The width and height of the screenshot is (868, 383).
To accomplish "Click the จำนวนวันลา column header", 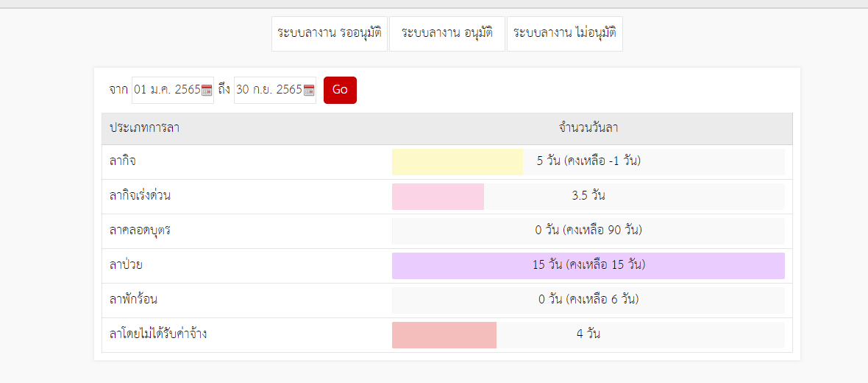I will (x=588, y=128).
